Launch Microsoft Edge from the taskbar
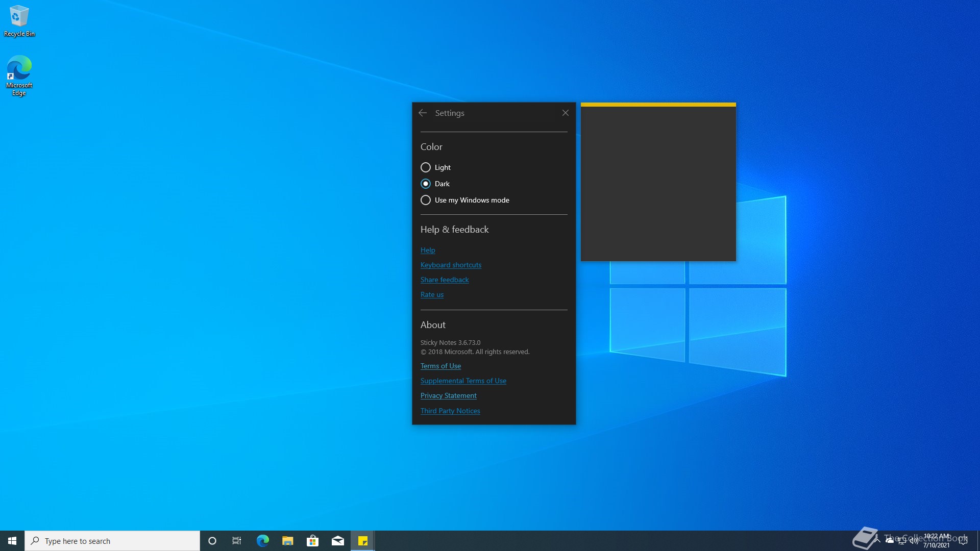The width and height of the screenshot is (980, 551). (x=262, y=541)
